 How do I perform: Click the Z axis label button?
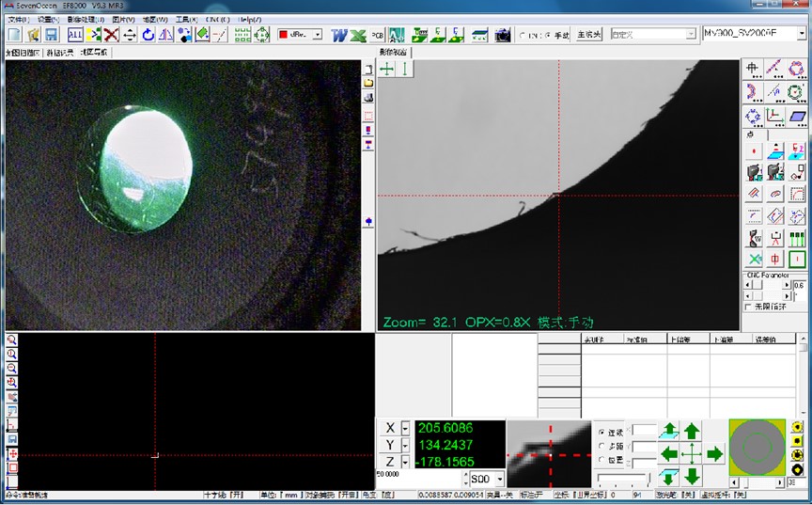coord(390,462)
